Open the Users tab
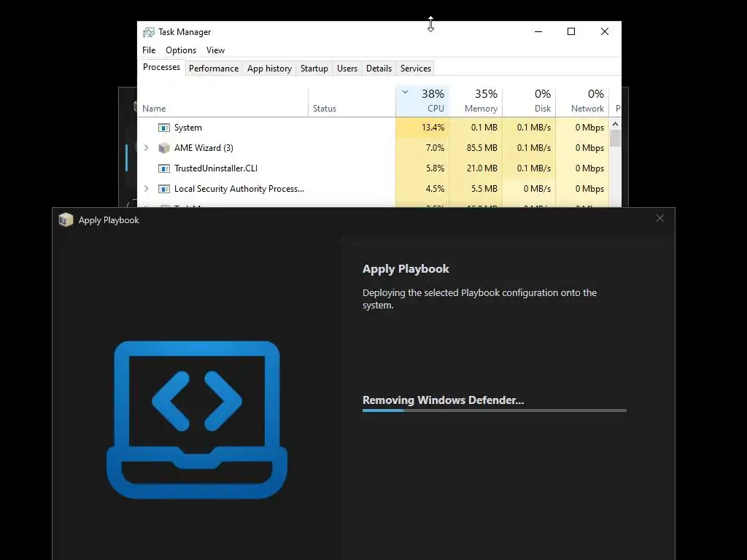This screenshot has height=560, width=747. [347, 68]
